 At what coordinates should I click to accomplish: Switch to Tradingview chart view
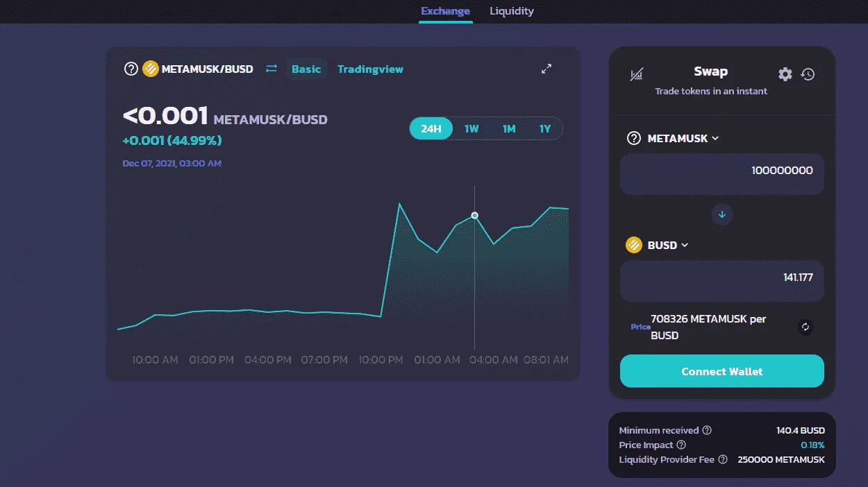click(x=370, y=69)
